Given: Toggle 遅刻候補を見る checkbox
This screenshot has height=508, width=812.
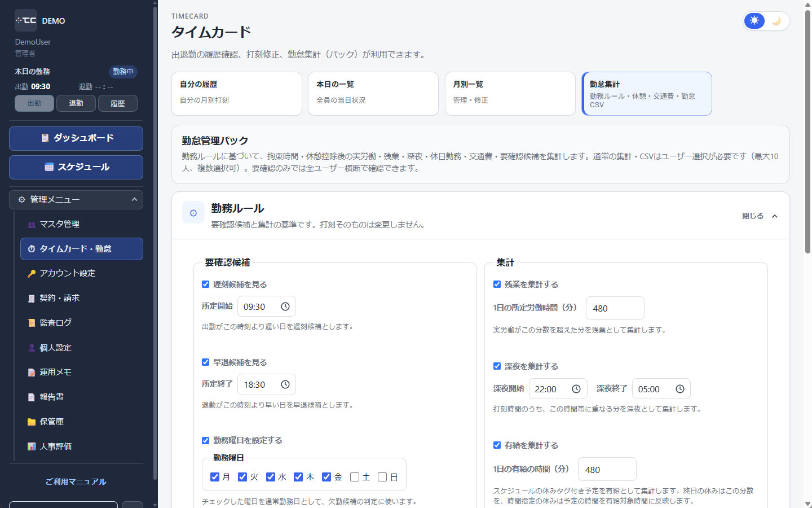Looking at the screenshot, I should coord(206,284).
